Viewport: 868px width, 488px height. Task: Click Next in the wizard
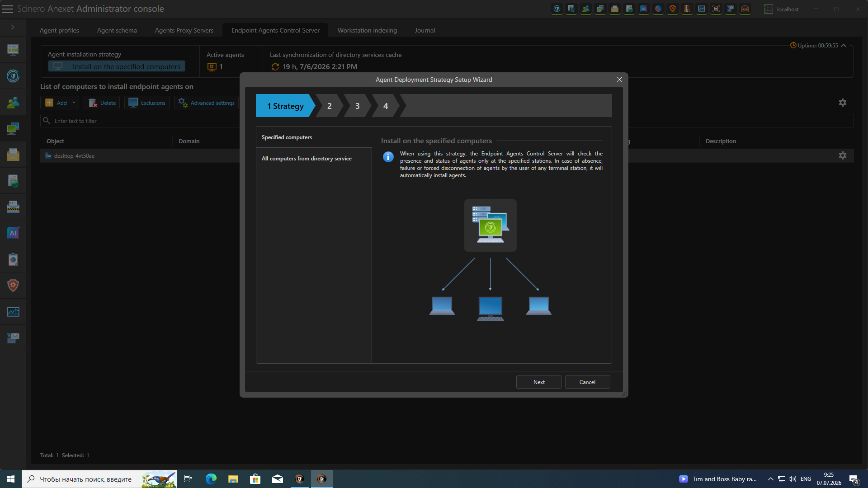click(539, 382)
